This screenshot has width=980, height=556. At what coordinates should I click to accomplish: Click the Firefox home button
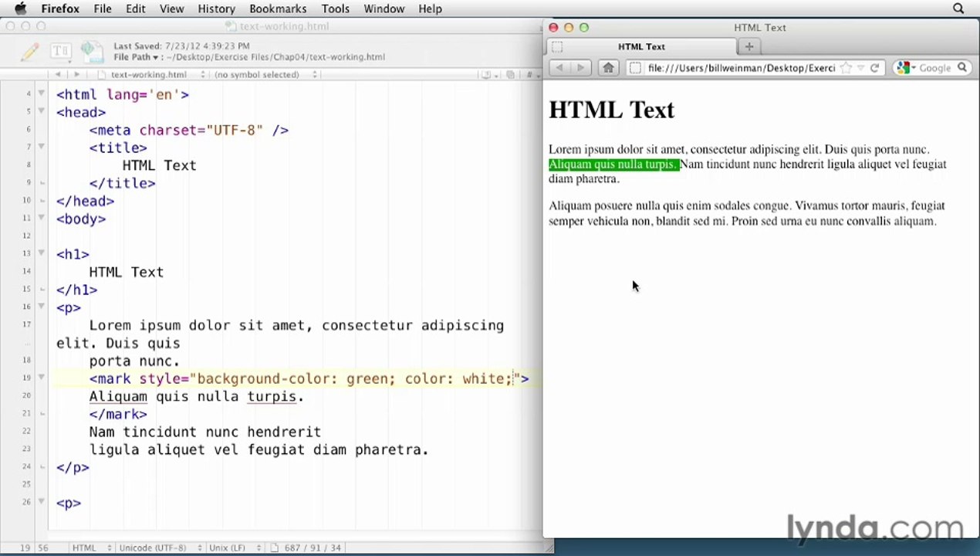tap(608, 68)
